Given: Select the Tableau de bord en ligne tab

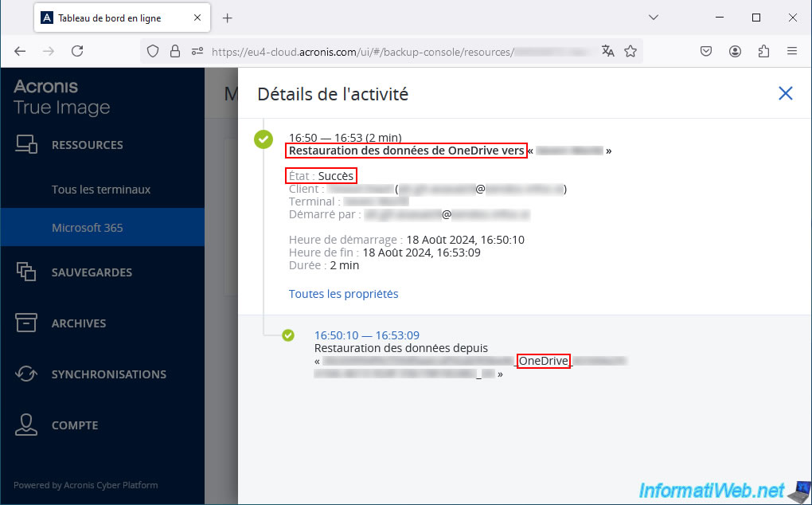Looking at the screenshot, I should click(123, 18).
